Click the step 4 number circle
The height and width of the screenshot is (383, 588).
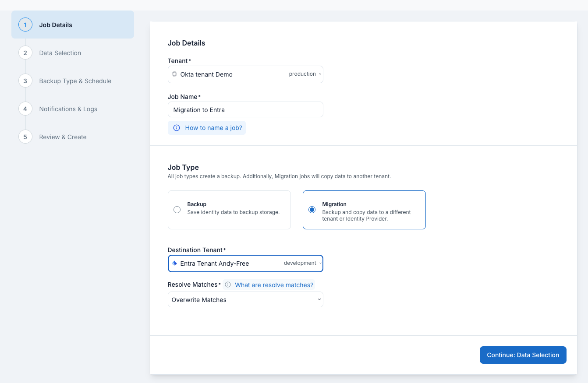(25, 109)
